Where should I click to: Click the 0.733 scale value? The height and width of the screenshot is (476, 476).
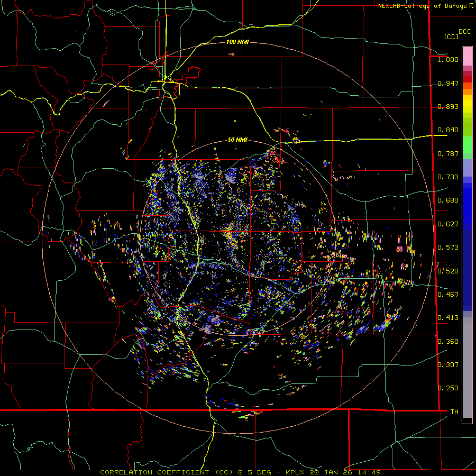[448, 177]
